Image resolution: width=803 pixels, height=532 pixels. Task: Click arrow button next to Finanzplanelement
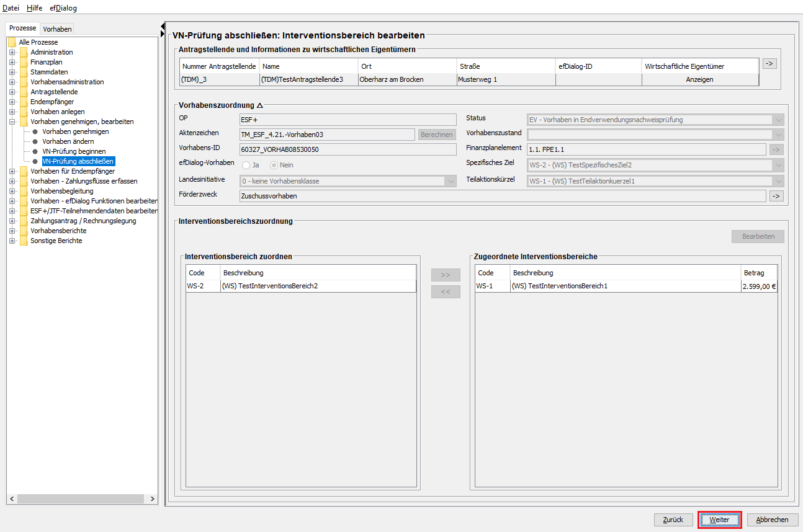tap(776, 149)
